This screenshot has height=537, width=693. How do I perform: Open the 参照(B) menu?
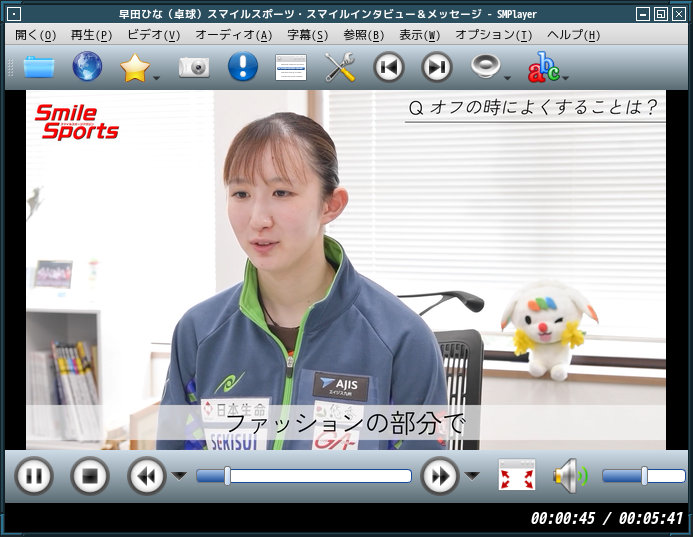[364, 35]
